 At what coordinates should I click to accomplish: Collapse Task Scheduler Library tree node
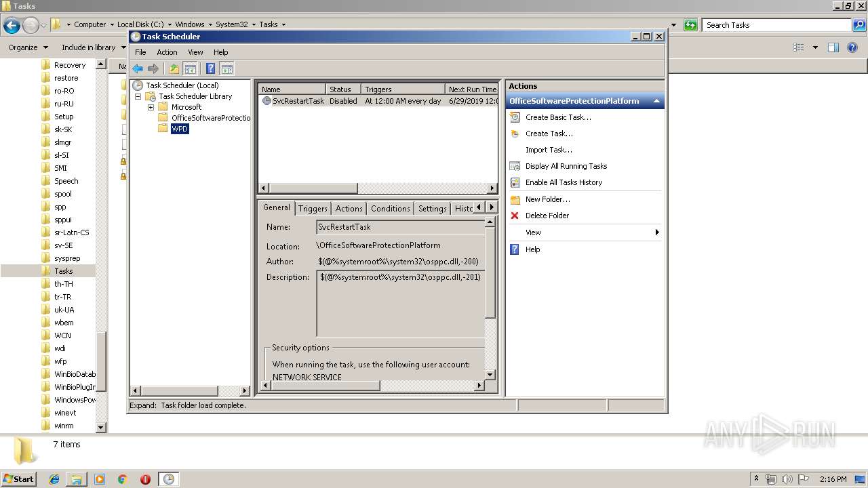[138, 96]
